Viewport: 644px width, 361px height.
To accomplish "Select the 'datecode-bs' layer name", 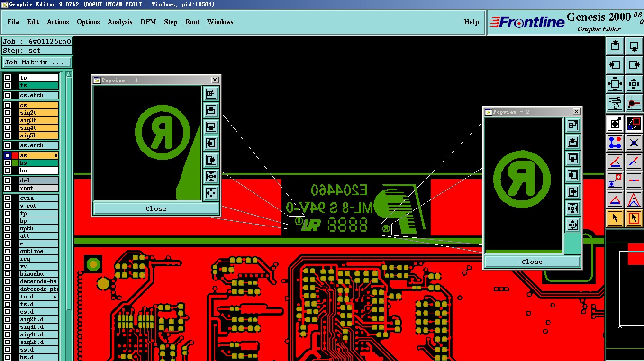I will point(38,281).
